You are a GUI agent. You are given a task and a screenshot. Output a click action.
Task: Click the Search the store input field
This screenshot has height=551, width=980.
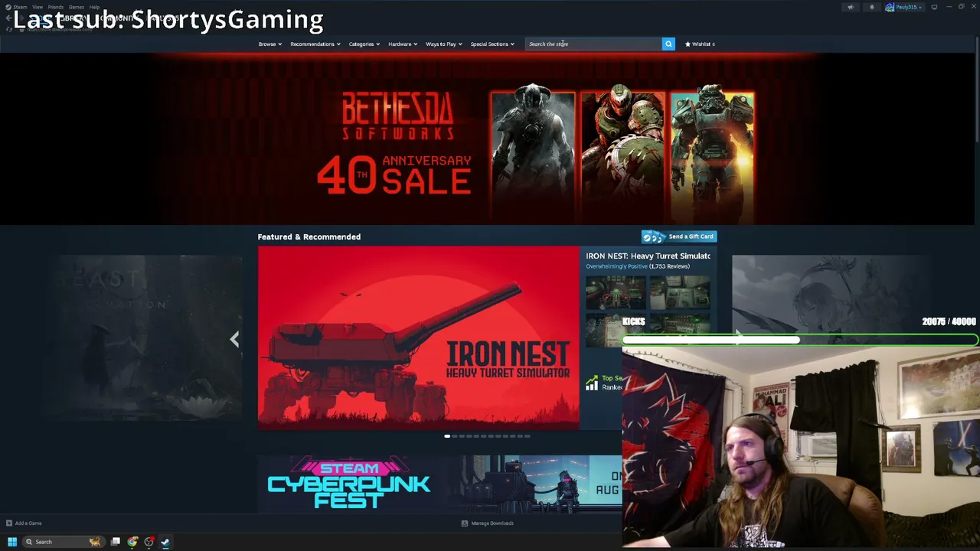click(x=593, y=44)
